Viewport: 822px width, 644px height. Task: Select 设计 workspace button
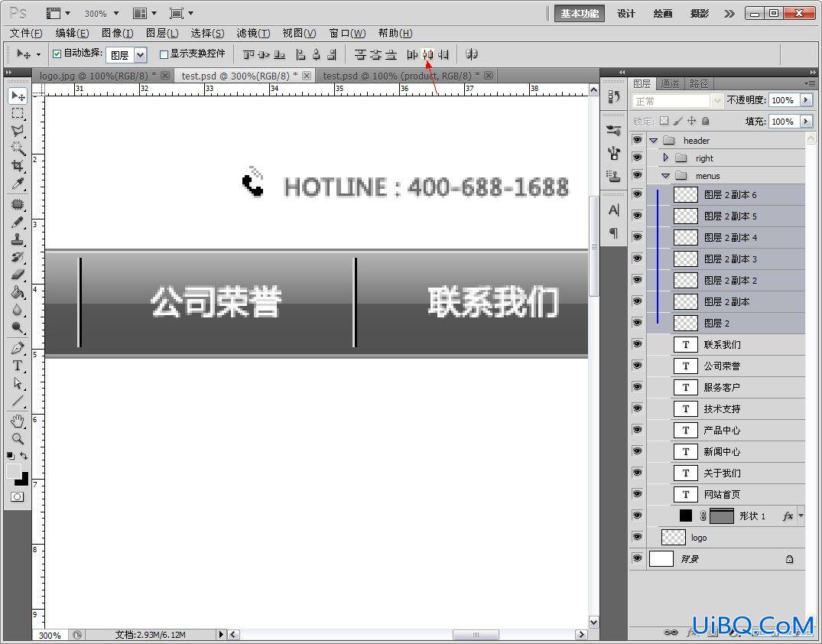(626, 13)
